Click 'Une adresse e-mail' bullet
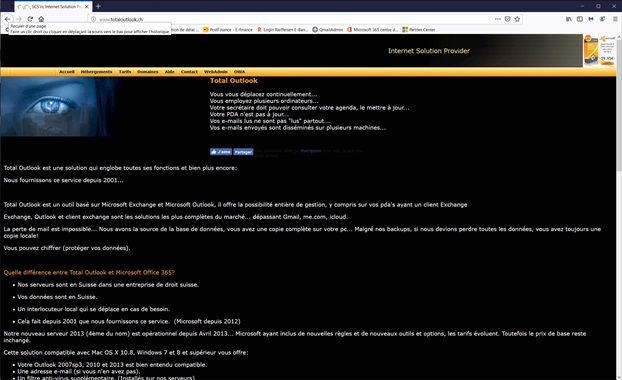The width and height of the screenshot is (622, 380). pos(79,372)
